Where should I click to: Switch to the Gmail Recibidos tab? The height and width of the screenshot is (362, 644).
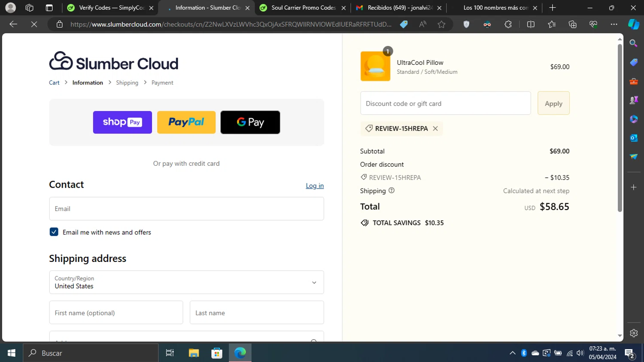398,8
